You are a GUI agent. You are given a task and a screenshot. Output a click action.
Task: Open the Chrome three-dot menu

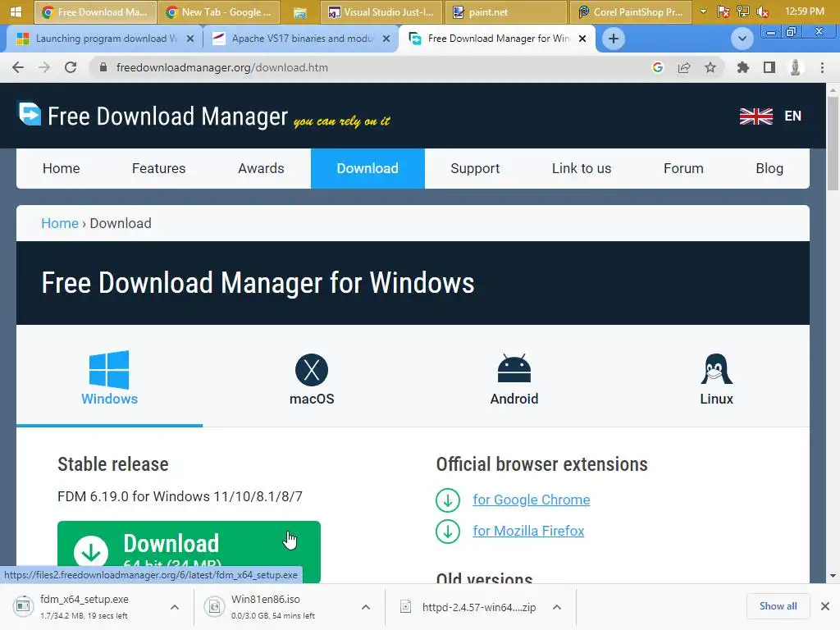point(822,67)
